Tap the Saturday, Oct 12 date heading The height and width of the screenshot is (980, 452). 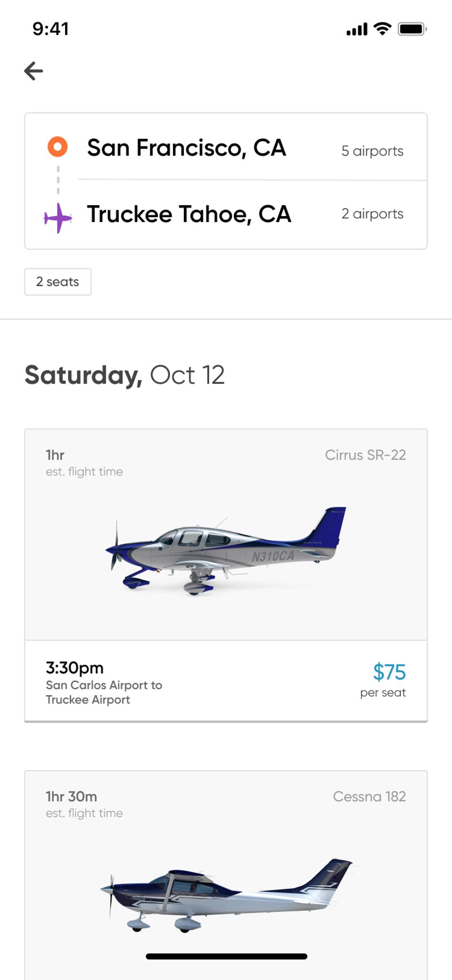click(124, 375)
